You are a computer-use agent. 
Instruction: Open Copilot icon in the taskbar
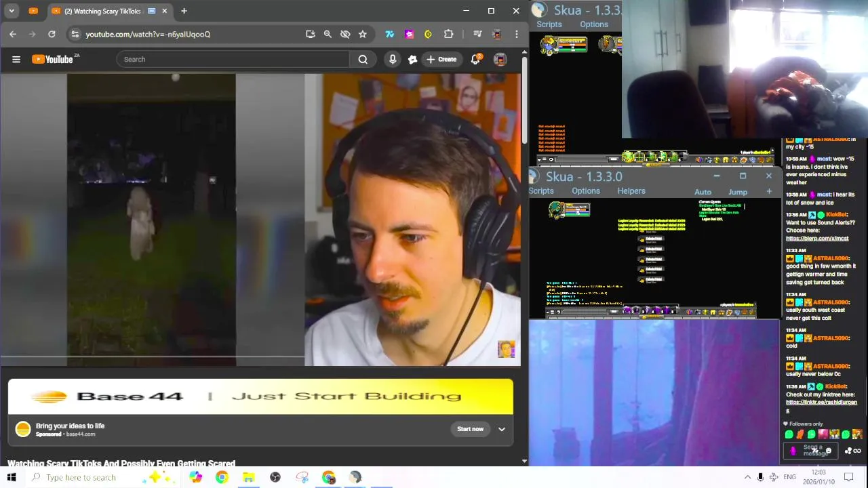(x=195, y=477)
